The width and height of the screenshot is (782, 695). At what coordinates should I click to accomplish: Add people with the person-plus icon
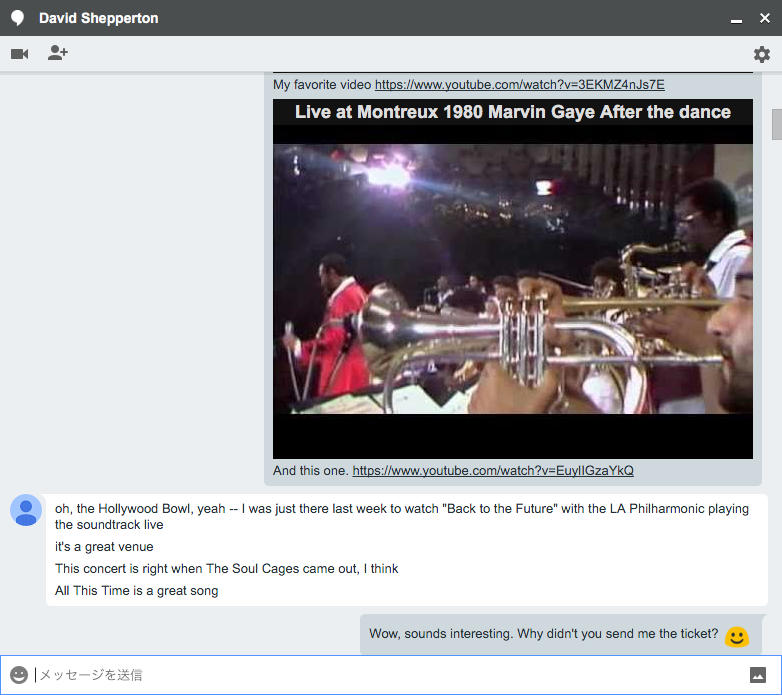58,52
